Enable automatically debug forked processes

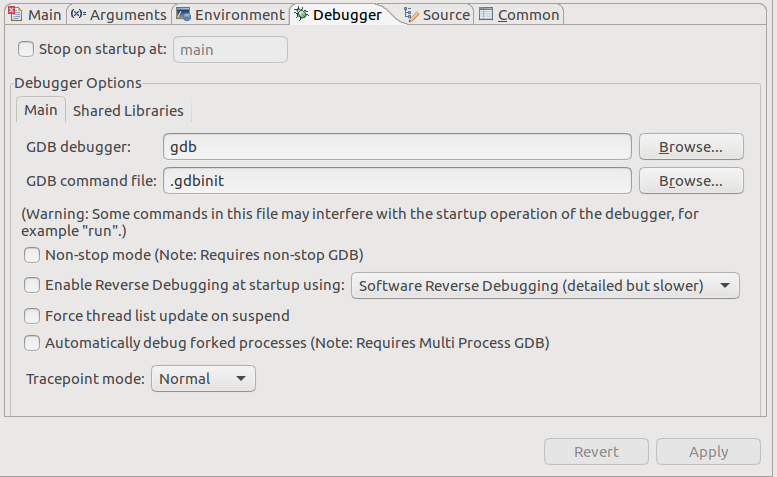point(32,343)
